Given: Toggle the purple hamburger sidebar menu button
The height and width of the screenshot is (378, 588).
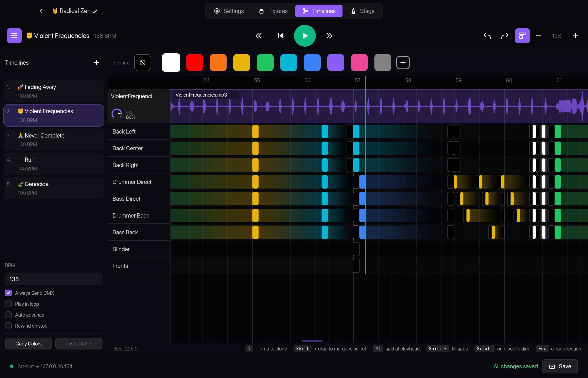Looking at the screenshot, I should tap(14, 35).
